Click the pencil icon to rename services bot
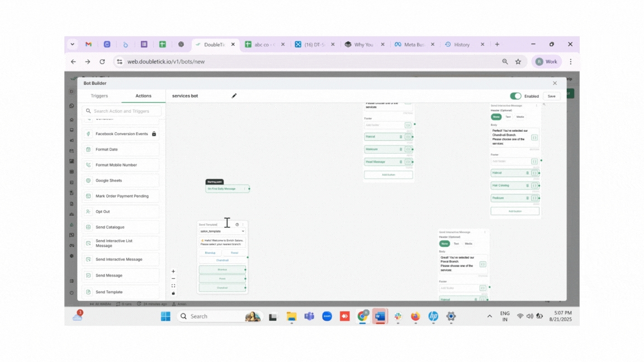 click(x=234, y=96)
